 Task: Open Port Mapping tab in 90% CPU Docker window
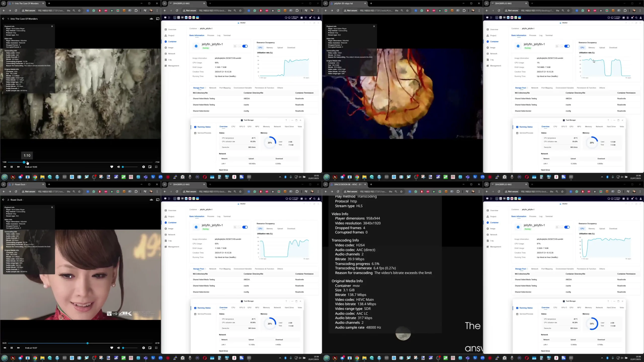pos(225,88)
